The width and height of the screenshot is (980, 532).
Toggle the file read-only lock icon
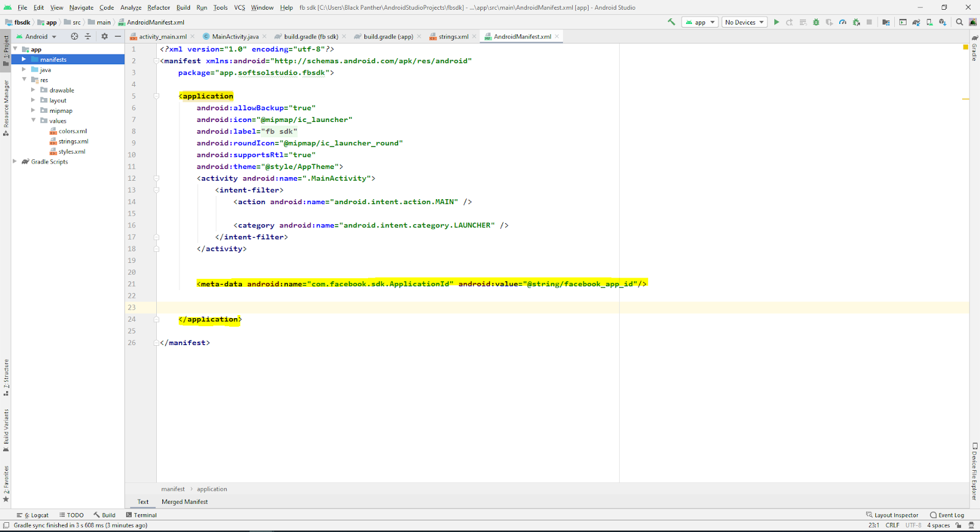pos(958,525)
